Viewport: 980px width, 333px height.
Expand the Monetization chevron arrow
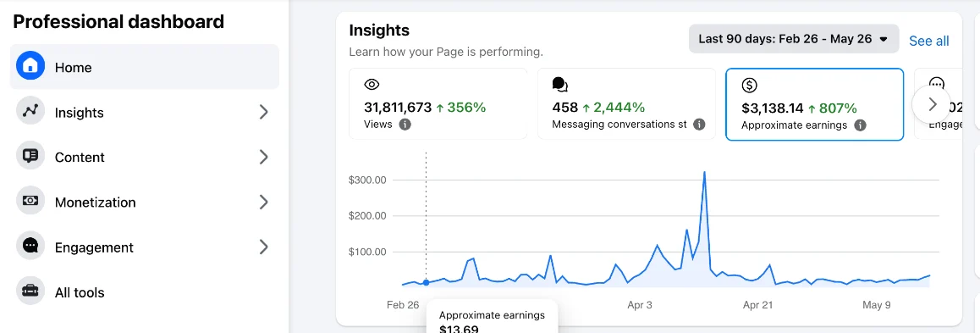click(x=264, y=203)
